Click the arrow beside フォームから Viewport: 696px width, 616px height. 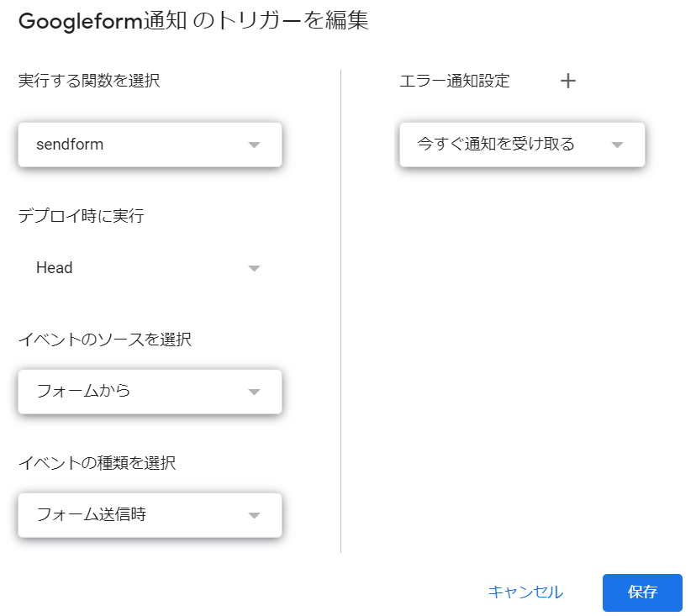point(255,392)
